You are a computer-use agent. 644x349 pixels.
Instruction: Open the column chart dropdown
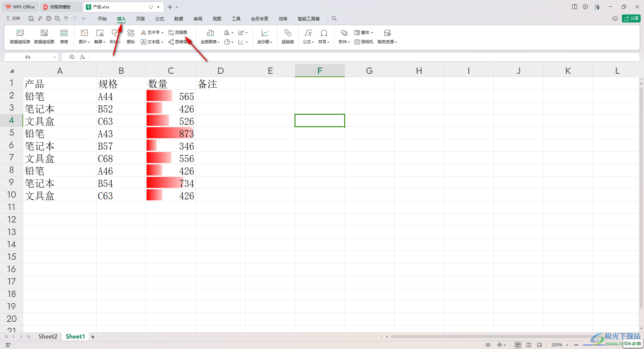click(229, 33)
